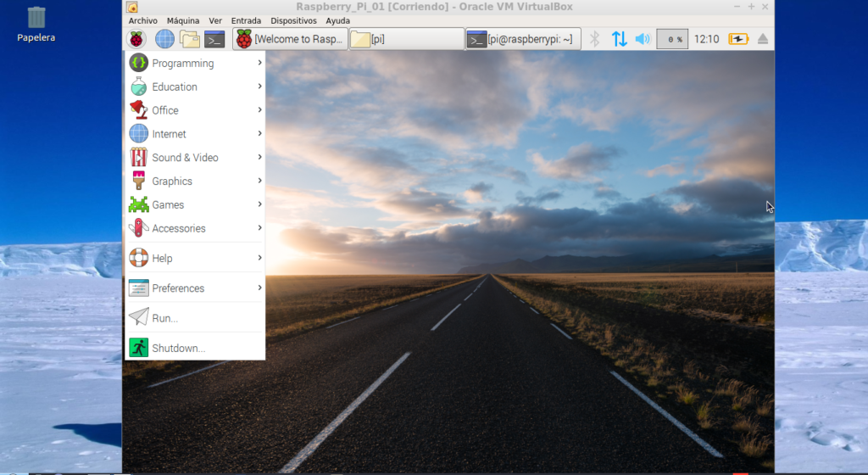Viewport: 868px width, 475px height.
Task: Click the CPU usage 0 % monitor
Action: pyautogui.click(x=672, y=39)
